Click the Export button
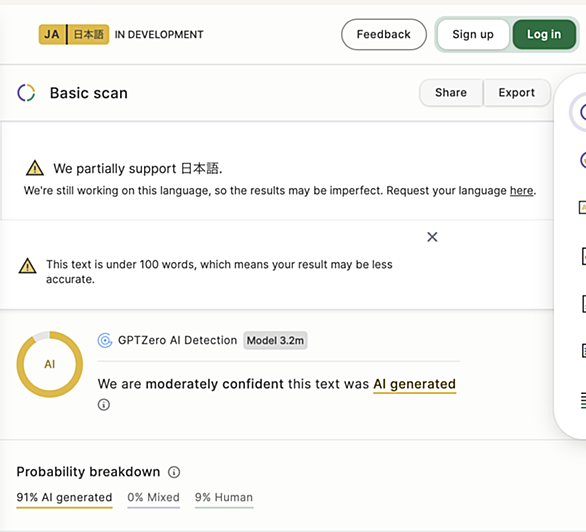This screenshot has height=532, width=586. tap(517, 92)
